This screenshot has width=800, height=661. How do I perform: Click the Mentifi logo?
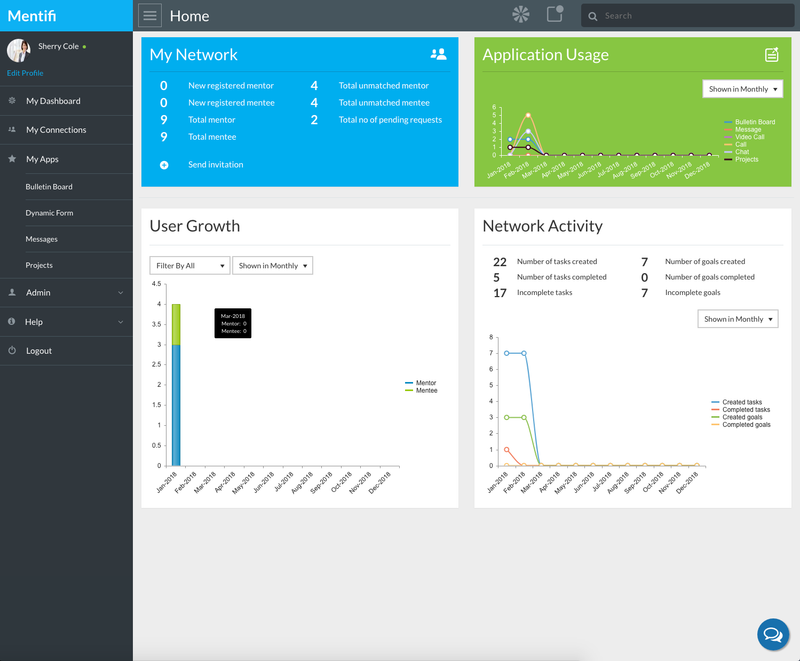pos(32,16)
